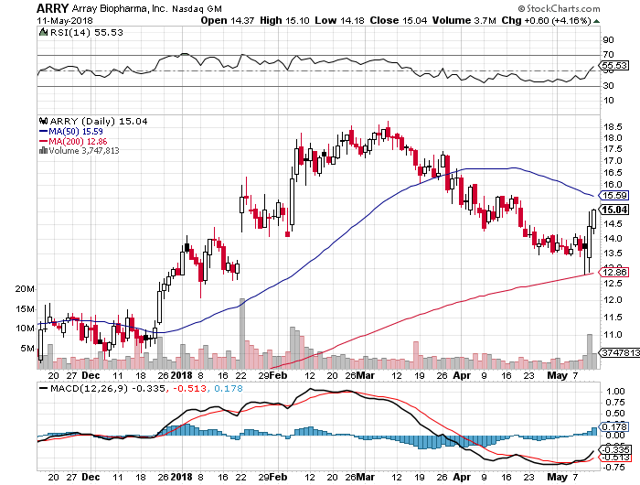
Task: Click the MACD 1.00 axis label
Action: tap(616, 391)
